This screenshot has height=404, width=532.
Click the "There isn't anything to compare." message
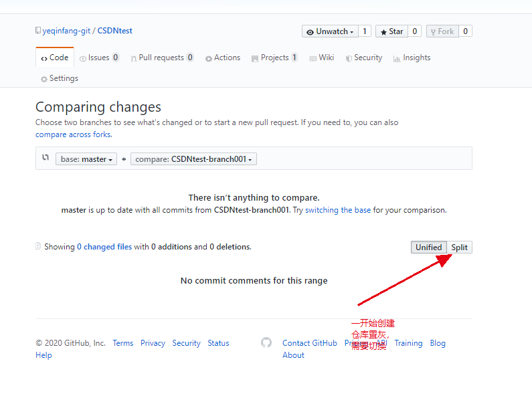254,197
